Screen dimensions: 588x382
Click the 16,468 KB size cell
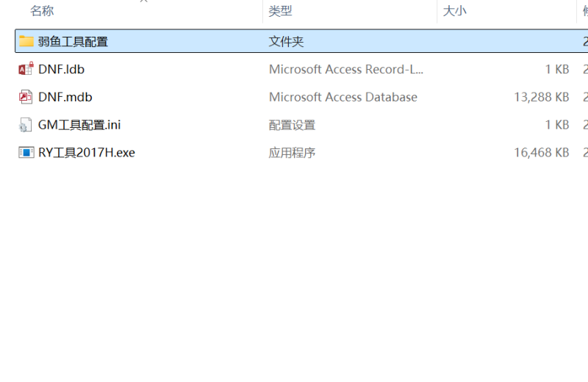coord(542,153)
